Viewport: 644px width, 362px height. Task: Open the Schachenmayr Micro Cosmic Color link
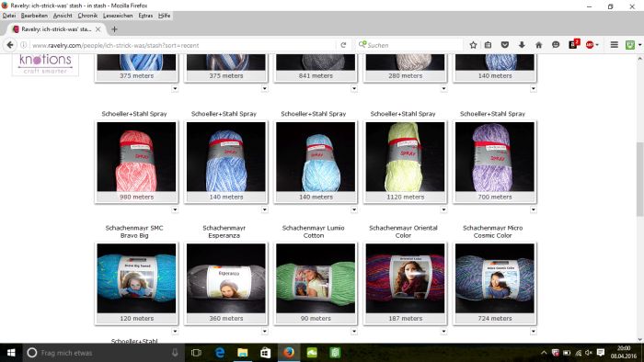tap(492, 232)
